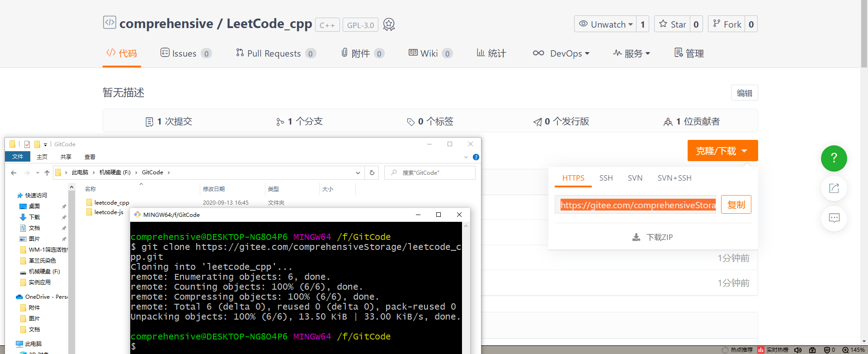Select the SVN clone tab
Image resolution: width=868 pixels, height=354 pixels.
635,178
